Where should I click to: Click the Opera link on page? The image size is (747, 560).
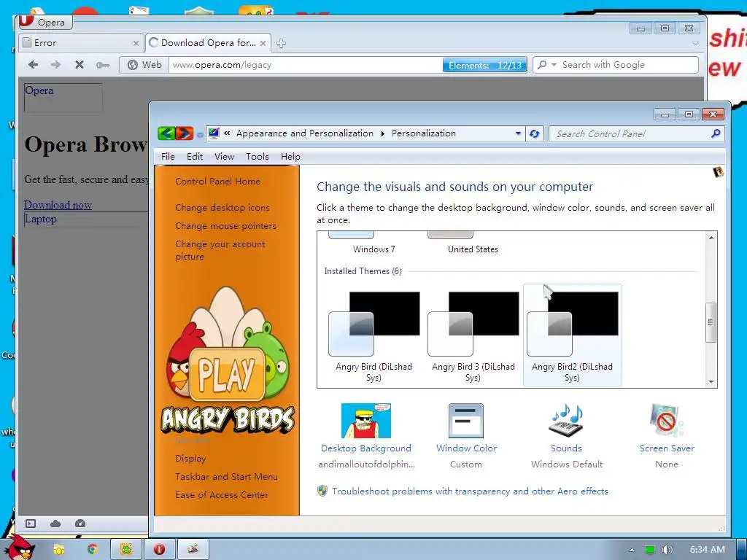[x=39, y=90]
